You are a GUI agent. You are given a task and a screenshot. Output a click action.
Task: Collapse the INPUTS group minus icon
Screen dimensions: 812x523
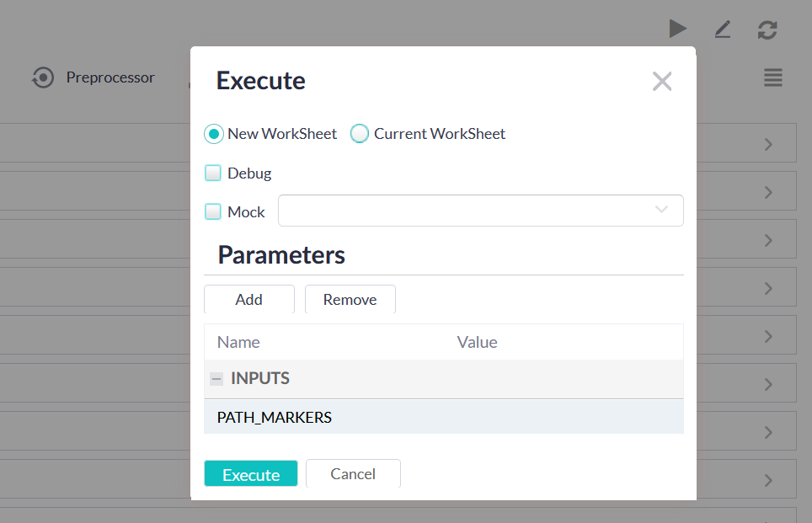[216, 379]
